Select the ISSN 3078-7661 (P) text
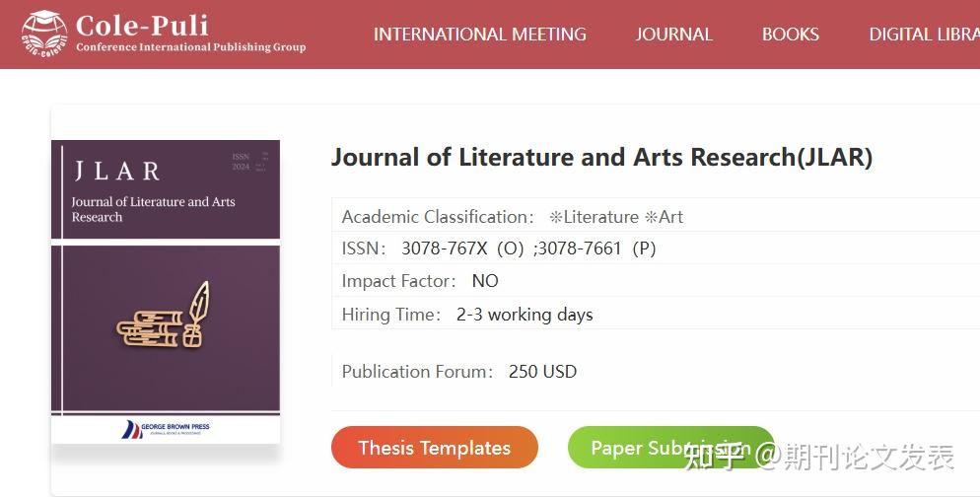 tap(596, 248)
